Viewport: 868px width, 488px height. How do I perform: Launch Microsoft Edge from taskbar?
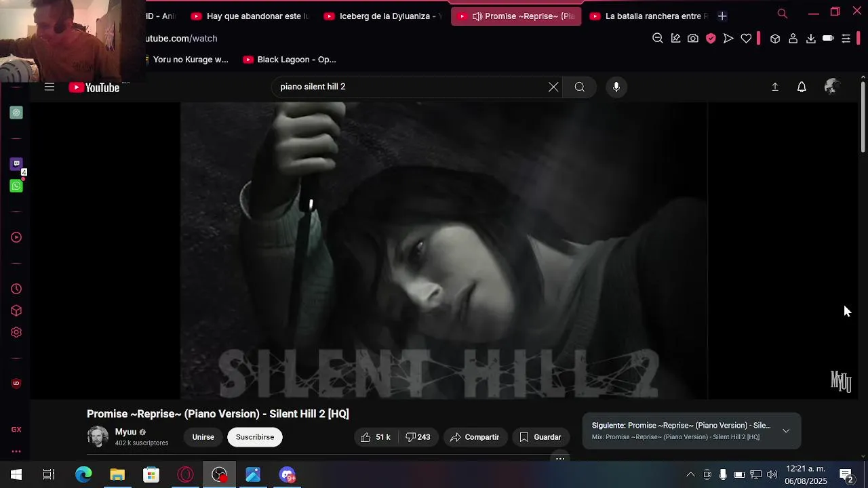83,474
